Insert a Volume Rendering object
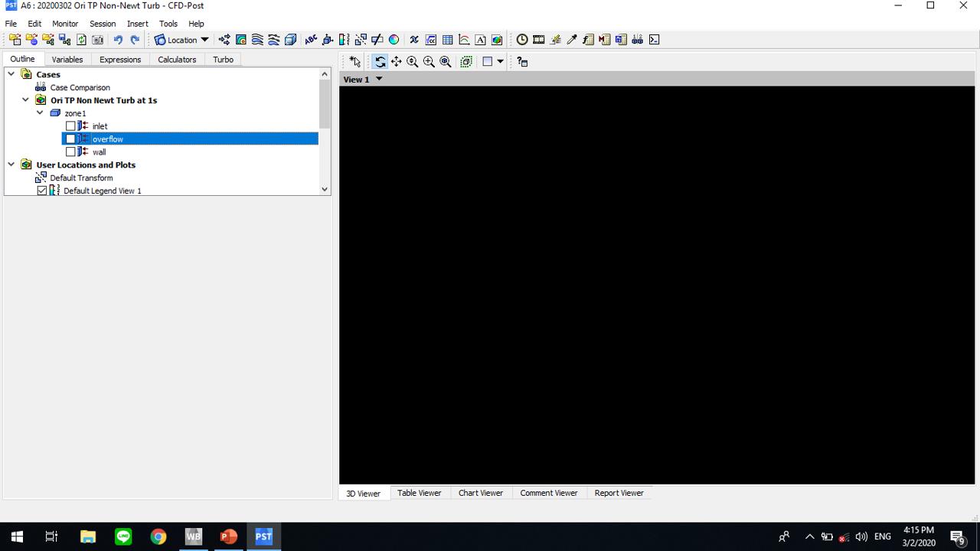Viewport: 980px width, 551px height. (x=291, y=40)
